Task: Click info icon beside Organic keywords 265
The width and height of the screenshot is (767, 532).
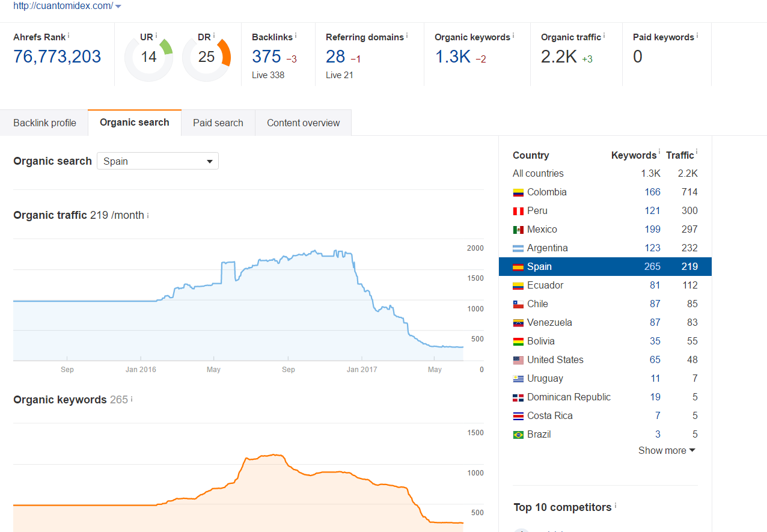Action: click(x=132, y=399)
